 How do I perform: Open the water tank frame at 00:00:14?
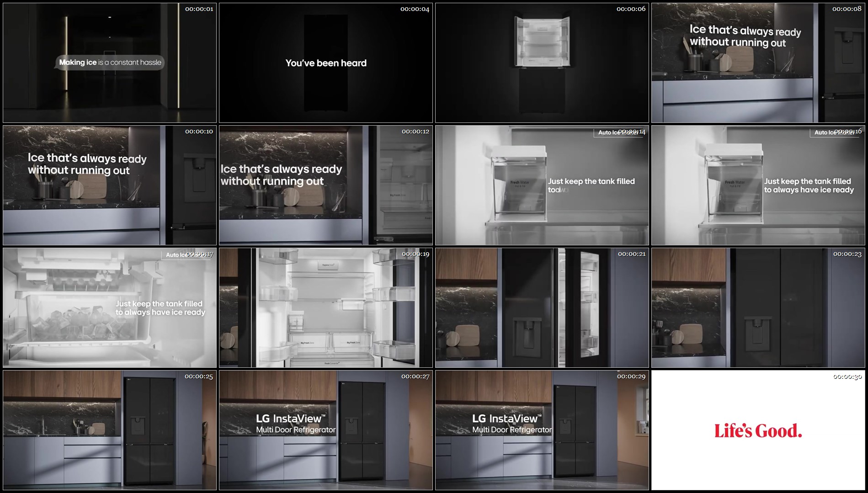(x=542, y=186)
